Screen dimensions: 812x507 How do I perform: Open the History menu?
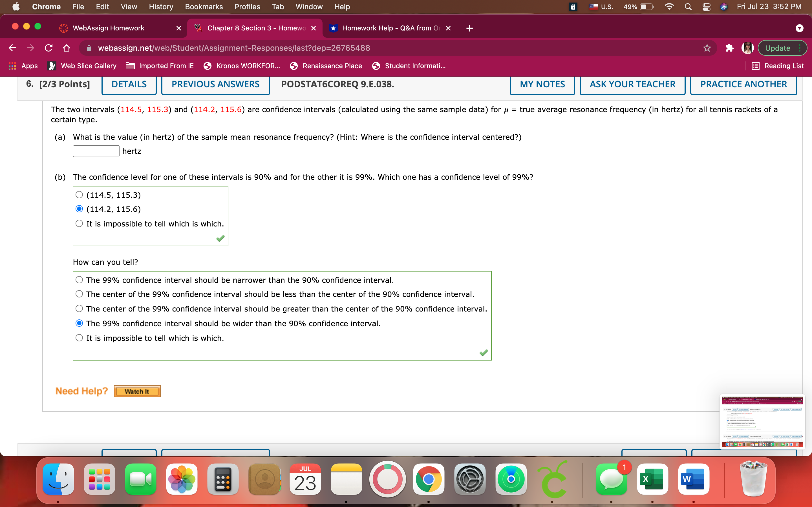point(161,7)
